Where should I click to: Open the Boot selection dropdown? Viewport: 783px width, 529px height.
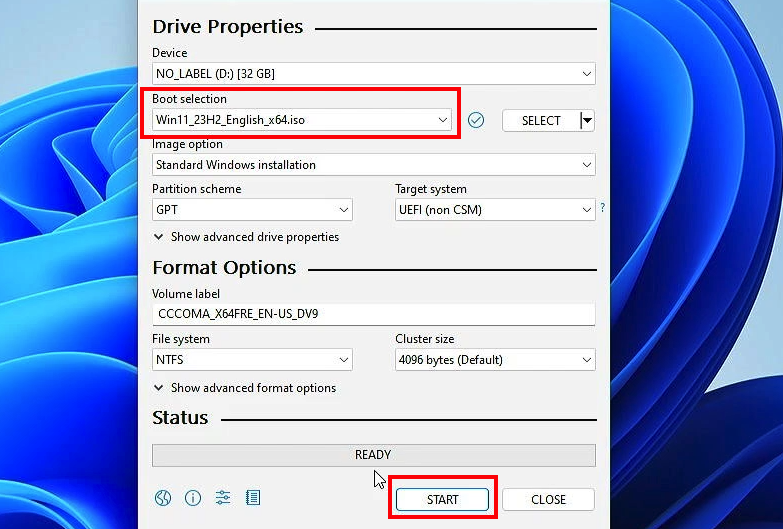tap(302, 120)
